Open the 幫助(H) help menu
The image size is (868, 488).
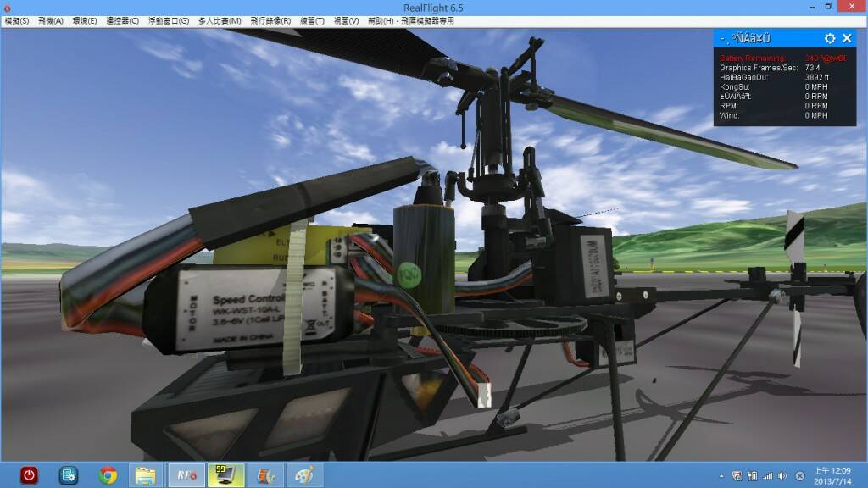[381, 21]
